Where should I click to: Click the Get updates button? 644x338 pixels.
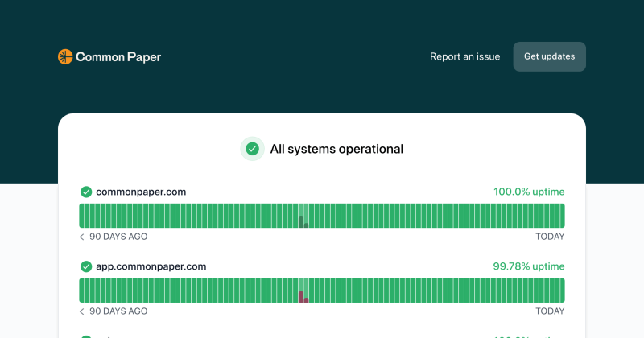550,56
